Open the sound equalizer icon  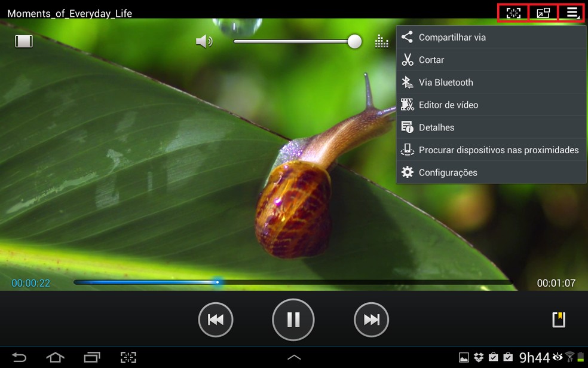(x=381, y=41)
